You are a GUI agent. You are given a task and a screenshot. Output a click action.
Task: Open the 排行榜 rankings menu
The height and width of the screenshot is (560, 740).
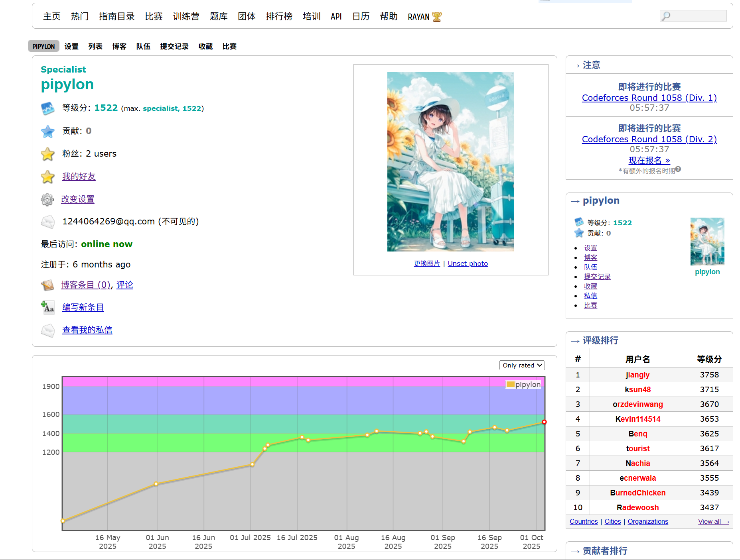pyautogui.click(x=279, y=16)
